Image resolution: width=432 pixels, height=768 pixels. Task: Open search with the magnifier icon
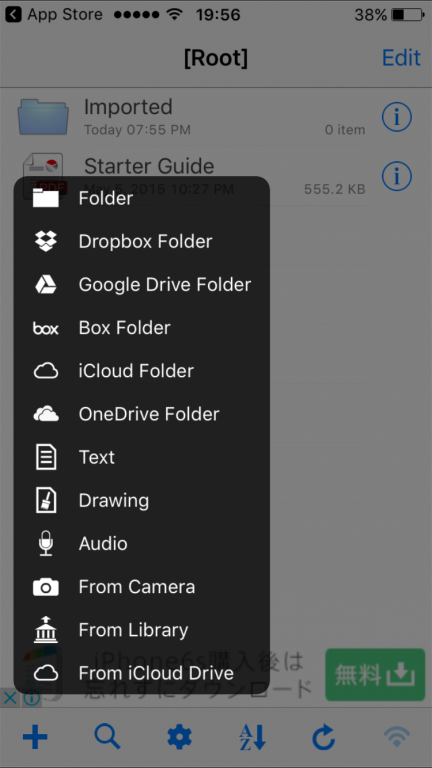click(x=107, y=737)
